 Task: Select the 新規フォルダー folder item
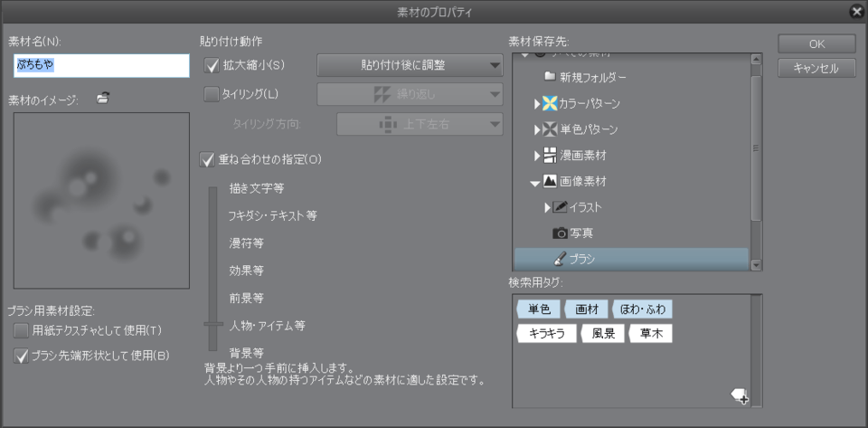coord(592,78)
